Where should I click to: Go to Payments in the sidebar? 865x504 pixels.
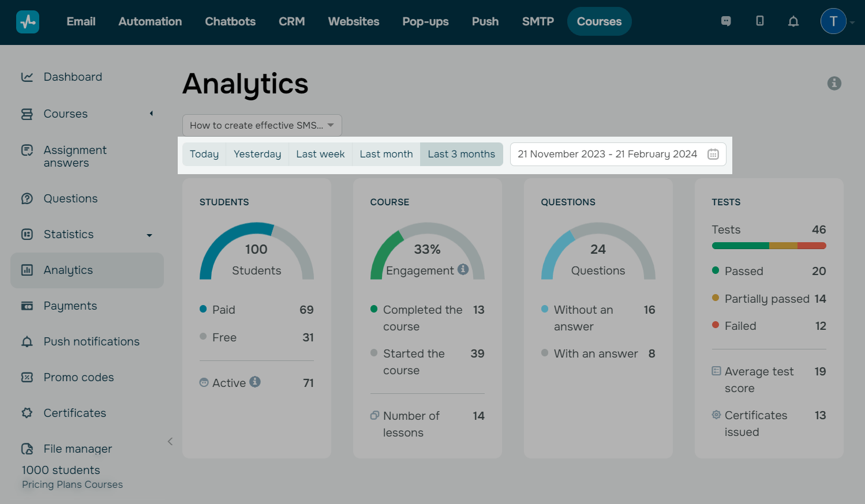pos(70,306)
